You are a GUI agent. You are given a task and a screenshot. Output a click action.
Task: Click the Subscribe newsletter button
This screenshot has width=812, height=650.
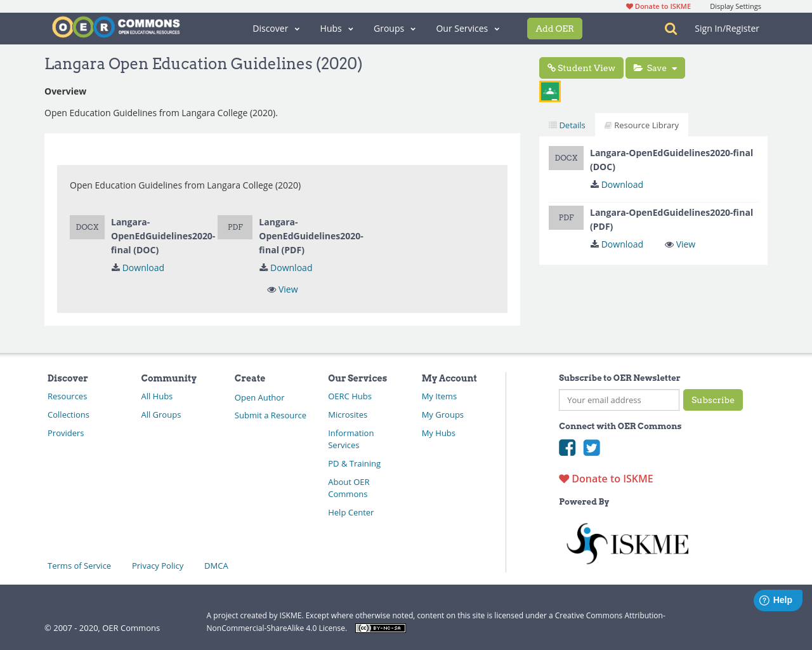[x=712, y=400]
